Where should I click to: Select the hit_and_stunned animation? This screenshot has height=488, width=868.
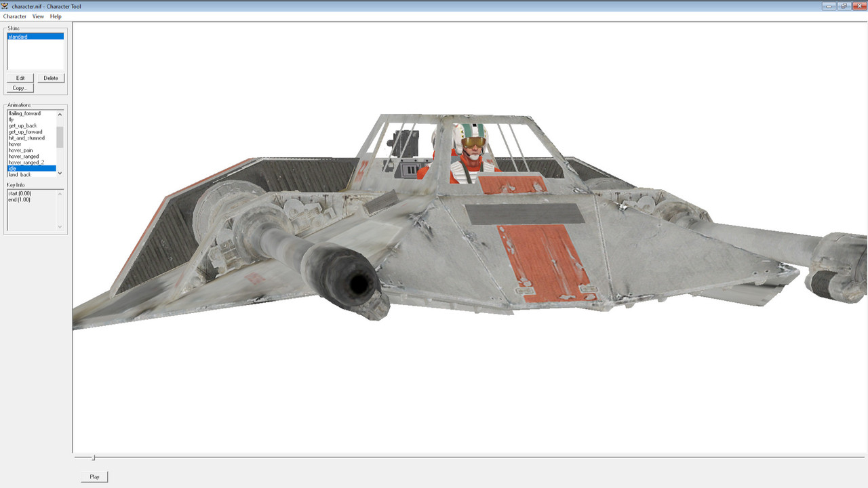(32, 138)
